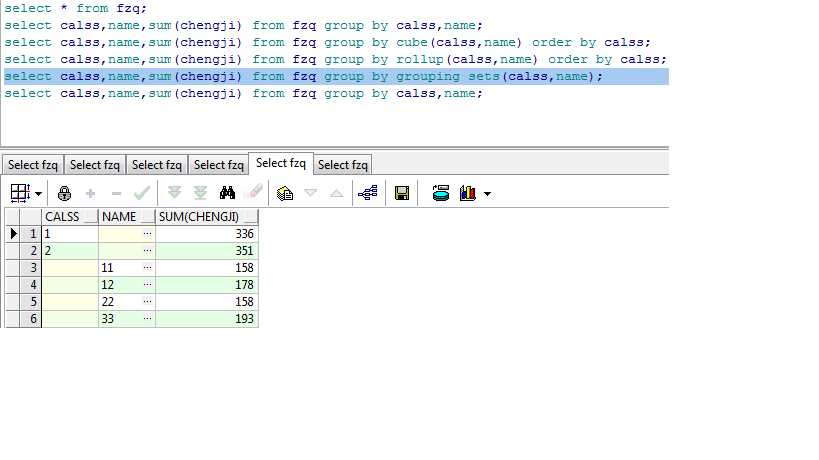The height and width of the screenshot is (460, 819).
Task: Click the teal database print icon
Action: [441, 193]
